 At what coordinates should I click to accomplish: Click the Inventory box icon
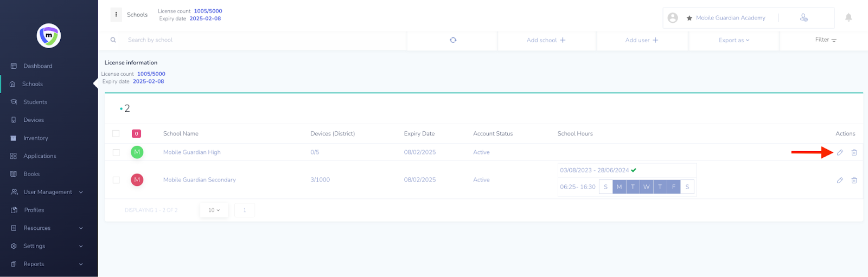tap(14, 138)
